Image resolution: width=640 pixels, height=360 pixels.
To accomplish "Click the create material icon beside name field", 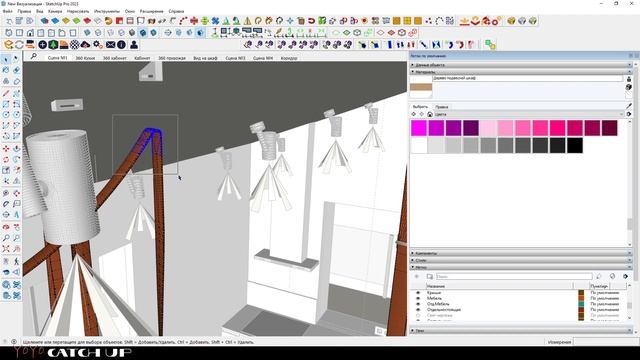I will click(629, 79).
